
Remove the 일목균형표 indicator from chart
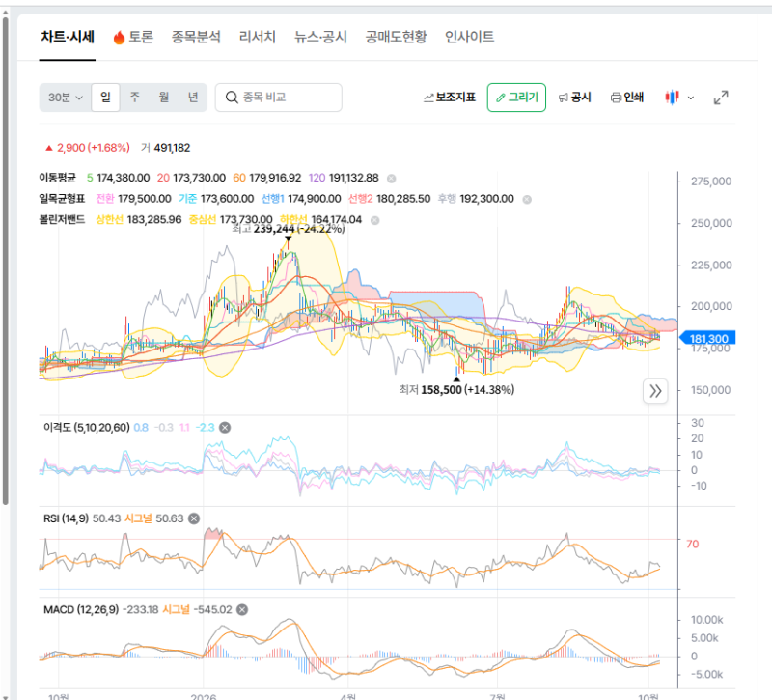(x=527, y=200)
